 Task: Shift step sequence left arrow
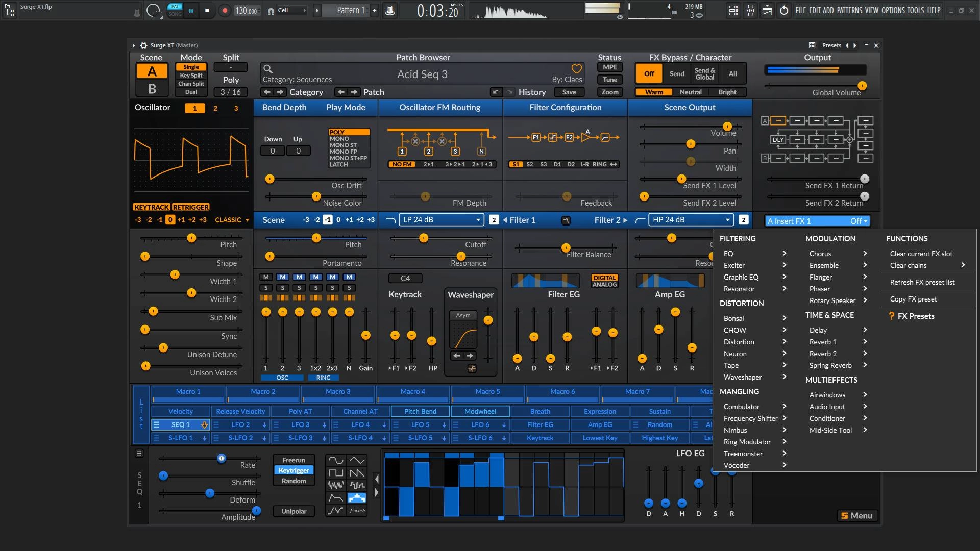377,479
